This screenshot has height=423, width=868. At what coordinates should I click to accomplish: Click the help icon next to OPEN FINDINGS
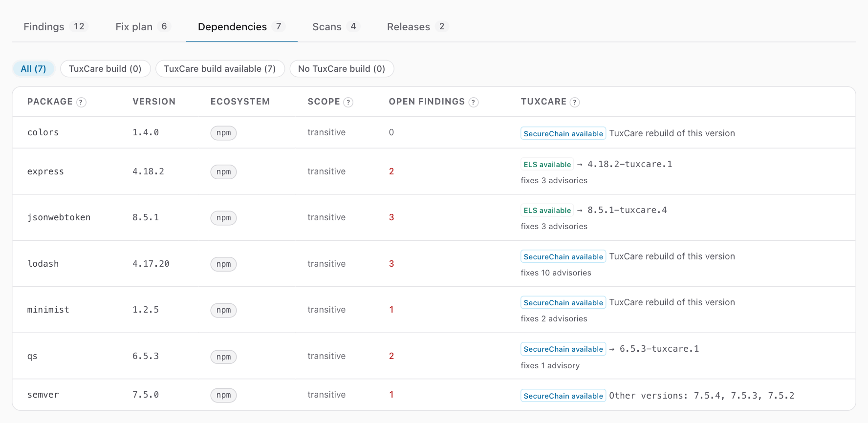pos(473,102)
